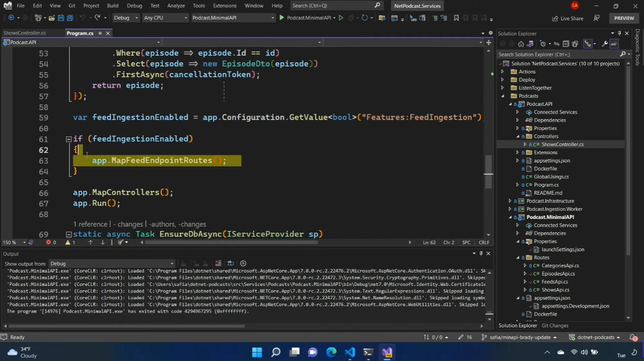The width and height of the screenshot is (644, 361).
Task: Click the Sync with Active Document icon
Action: pyautogui.click(x=557, y=44)
